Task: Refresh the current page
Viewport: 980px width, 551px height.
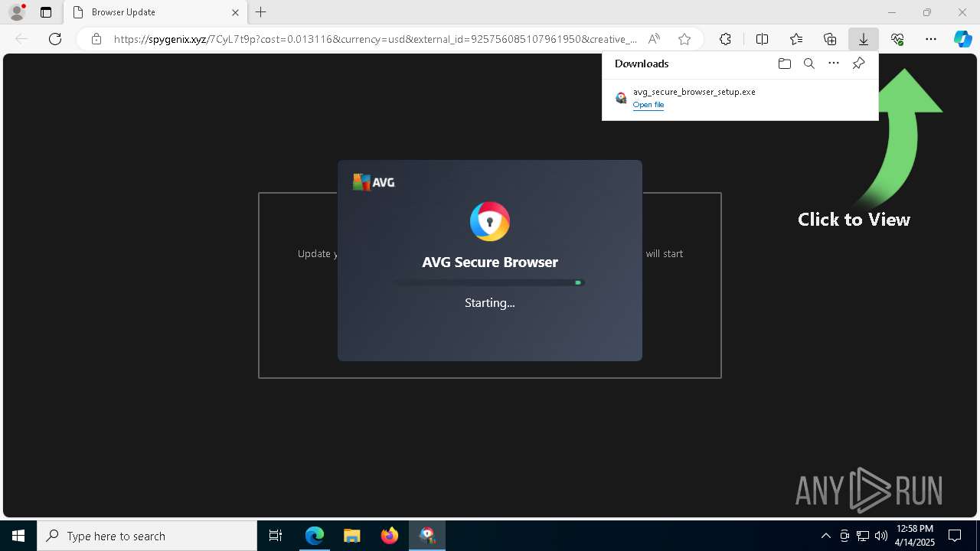Action: click(x=55, y=39)
